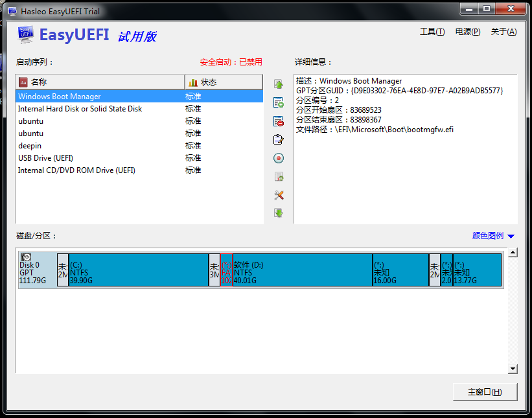The height and width of the screenshot is (418, 532).
Task: Click the Disk 0 hard drive icon
Action: pos(26,257)
